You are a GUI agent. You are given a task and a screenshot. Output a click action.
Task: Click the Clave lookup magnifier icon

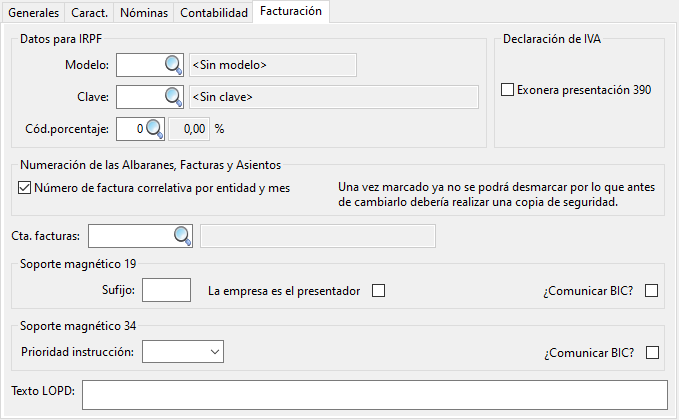click(x=174, y=97)
